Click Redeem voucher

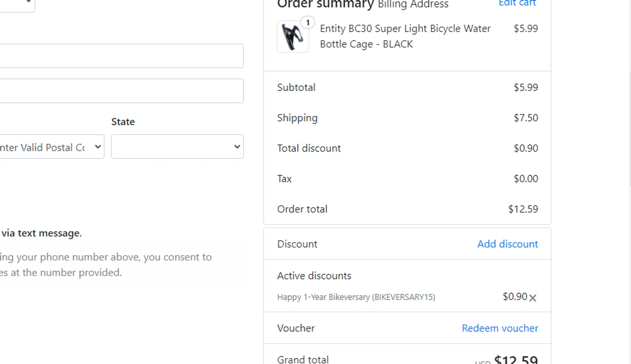[x=500, y=328]
